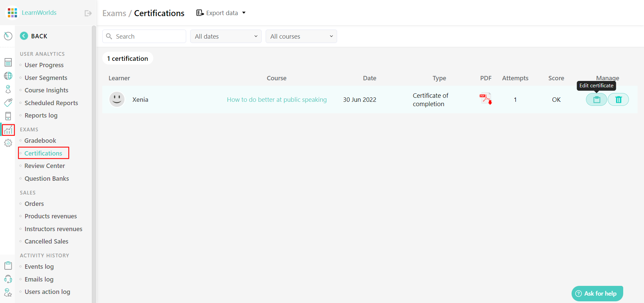Select the globe icon in the sidebar
Viewport: 644px width, 303px height.
[x=8, y=76]
